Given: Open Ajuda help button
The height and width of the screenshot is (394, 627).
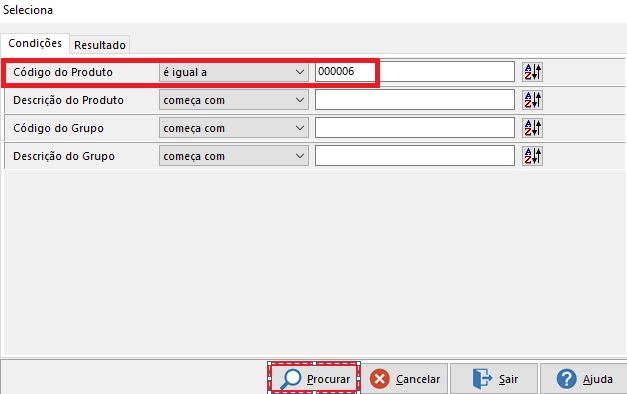Looking at the screenshot, I should (x=583, y=378).
